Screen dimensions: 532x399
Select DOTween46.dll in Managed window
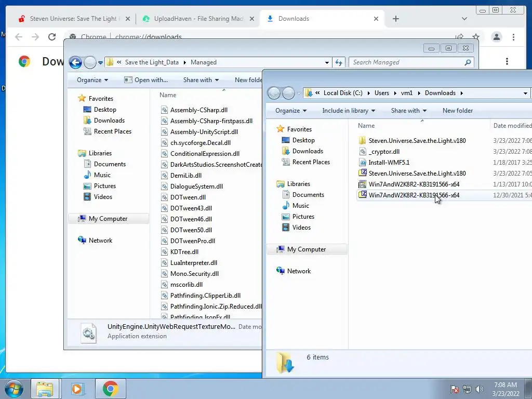point(187,219)
